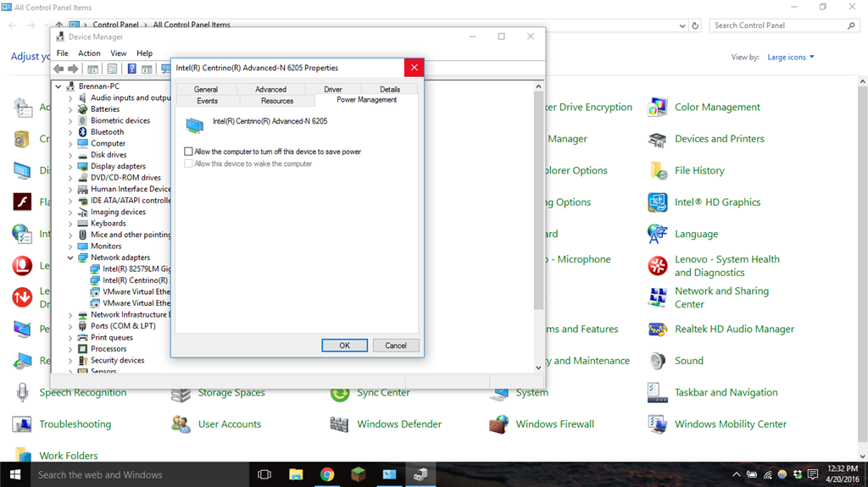Screen dimensions: 868x487
Task: Click OK in the Properties dialog
Action: click(x=344, y=346)
